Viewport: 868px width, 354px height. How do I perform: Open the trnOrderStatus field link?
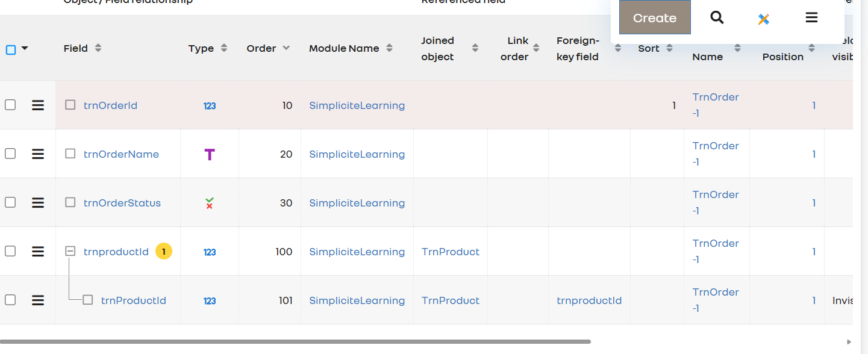pyautogui.click(x=122, y=203)
